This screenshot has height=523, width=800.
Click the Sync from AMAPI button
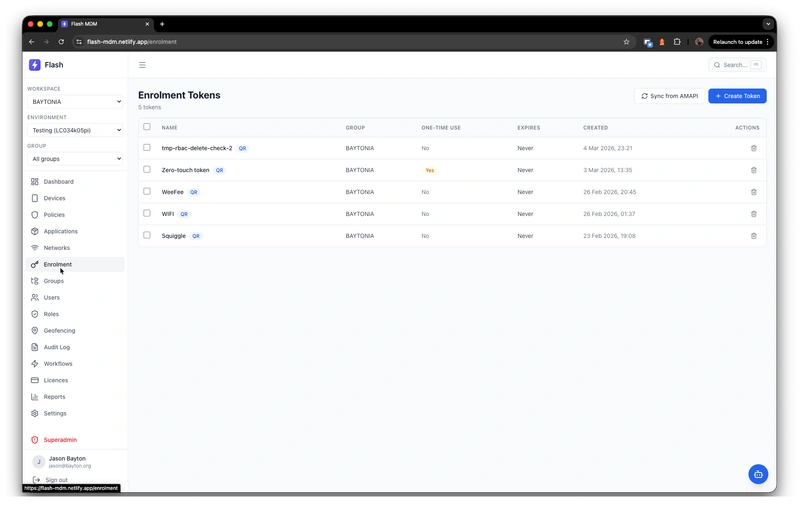coord(669,96)
